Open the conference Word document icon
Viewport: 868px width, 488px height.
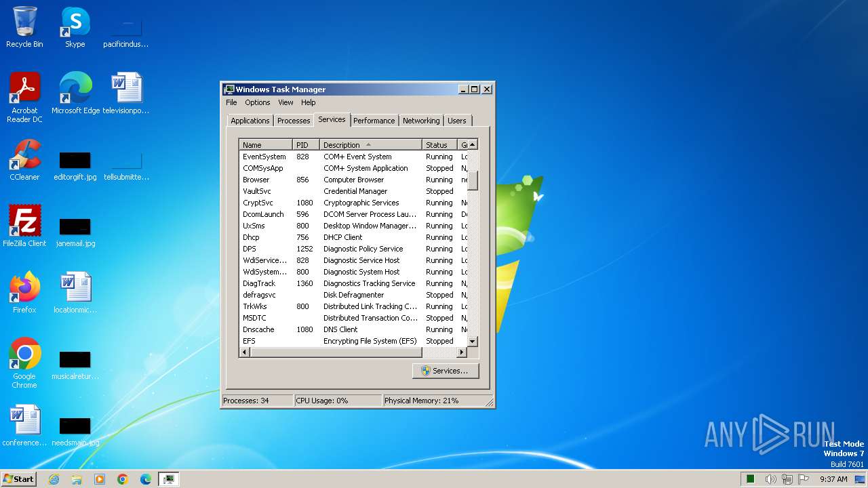tap(24, 426)
